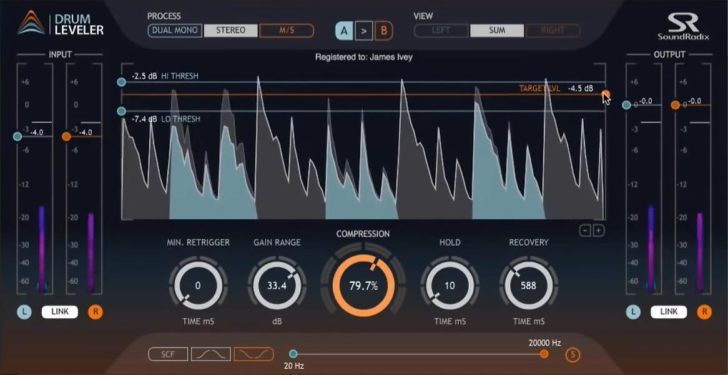Click the RECOVERY knob
The height and width of the screenshot is (375, 728).
(x=528, y=285)
